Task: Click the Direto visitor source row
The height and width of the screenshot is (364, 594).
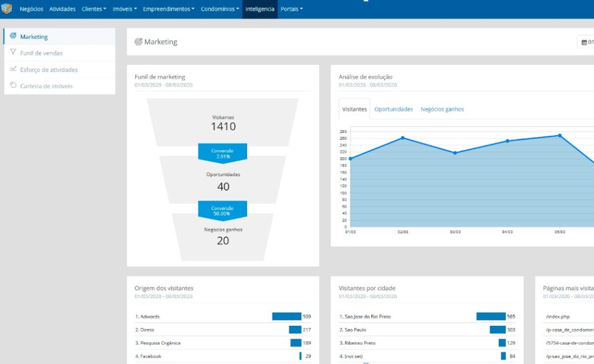Action: (x=223, y=330)
